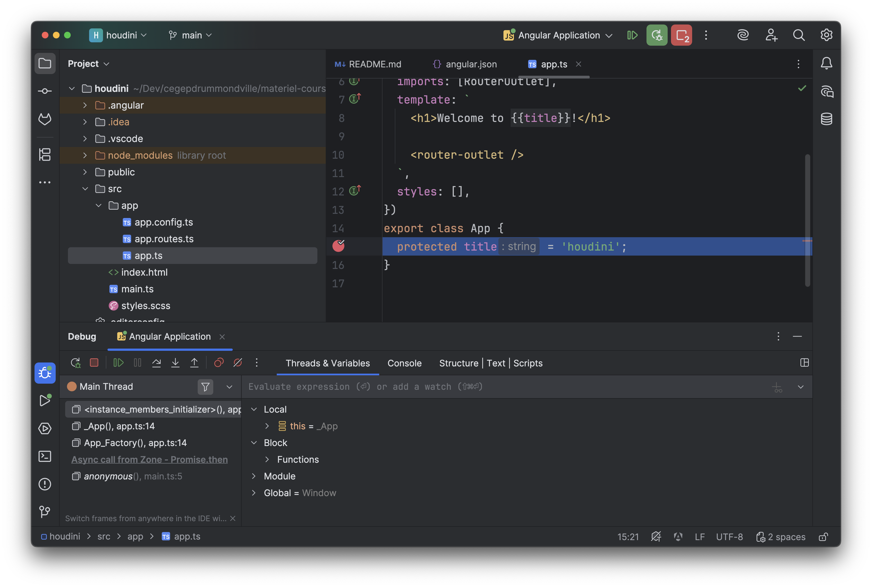Open Database tool window icon
The height and width of the screenshot is (588, 872).
click(826, 119)
